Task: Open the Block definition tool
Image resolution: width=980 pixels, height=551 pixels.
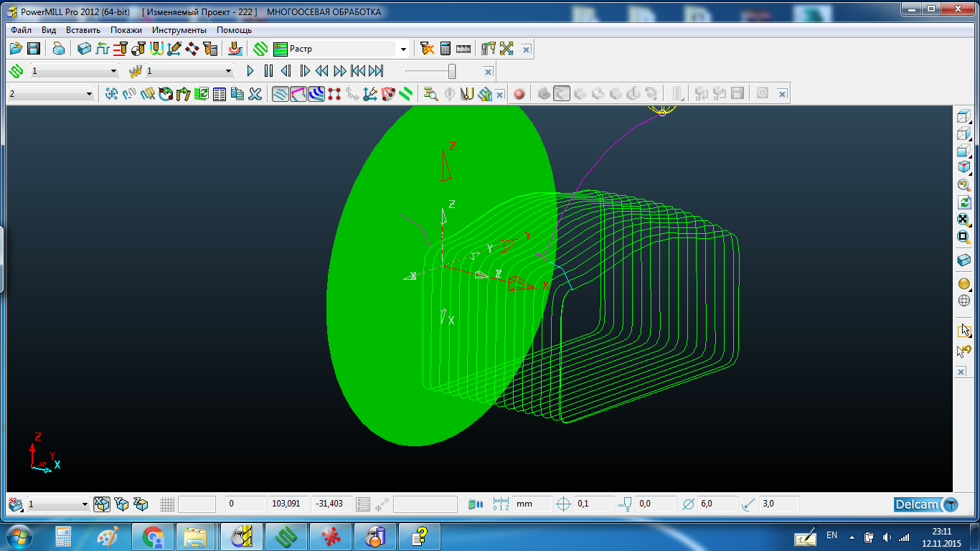Action: 84,49
